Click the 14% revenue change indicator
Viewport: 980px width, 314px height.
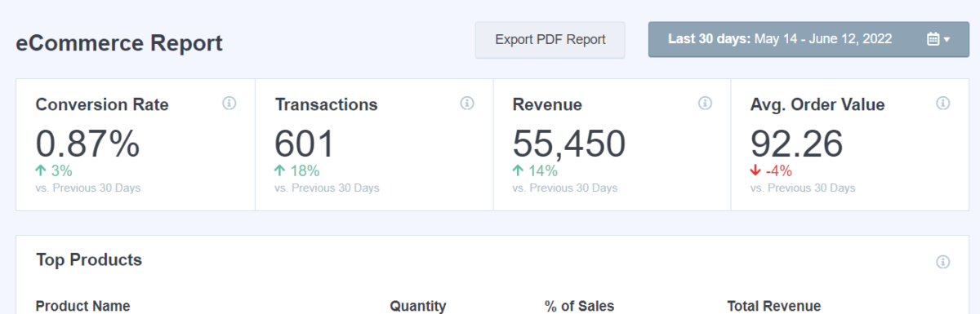click(535, 171)
